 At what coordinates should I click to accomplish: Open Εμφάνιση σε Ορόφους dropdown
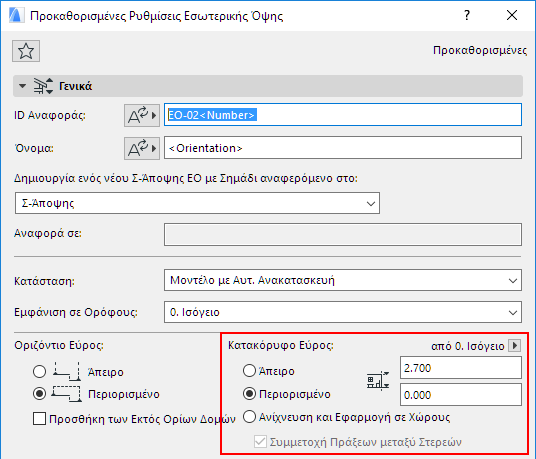tap(343, 312)
